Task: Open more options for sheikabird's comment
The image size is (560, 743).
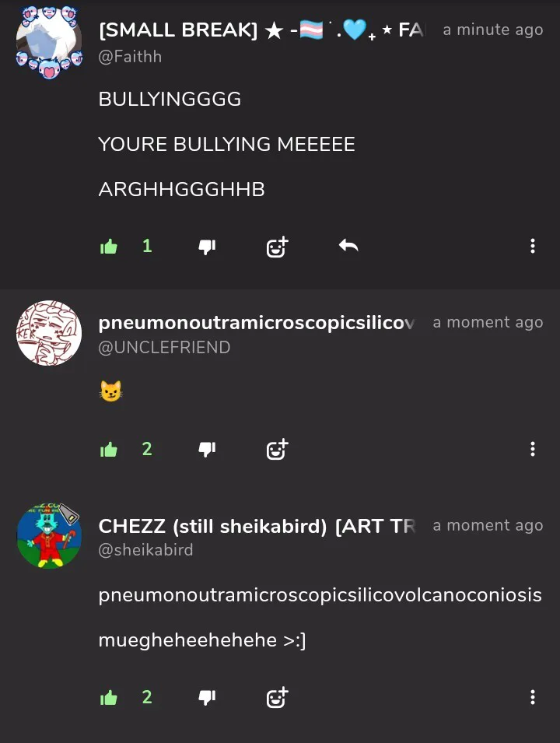Action: pyautogui.click(x=533, y=697)
